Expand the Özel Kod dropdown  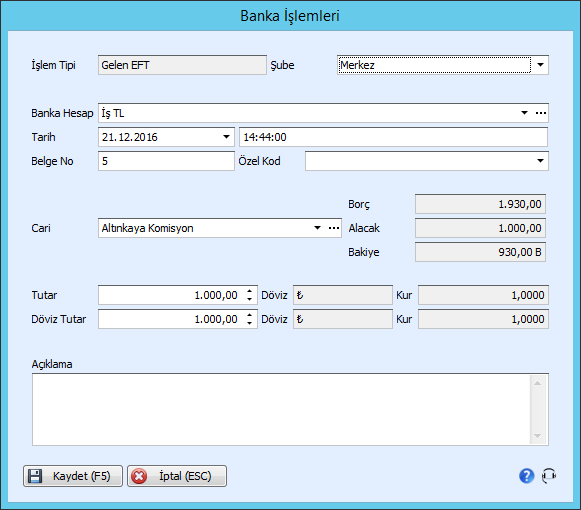[540, 161]
